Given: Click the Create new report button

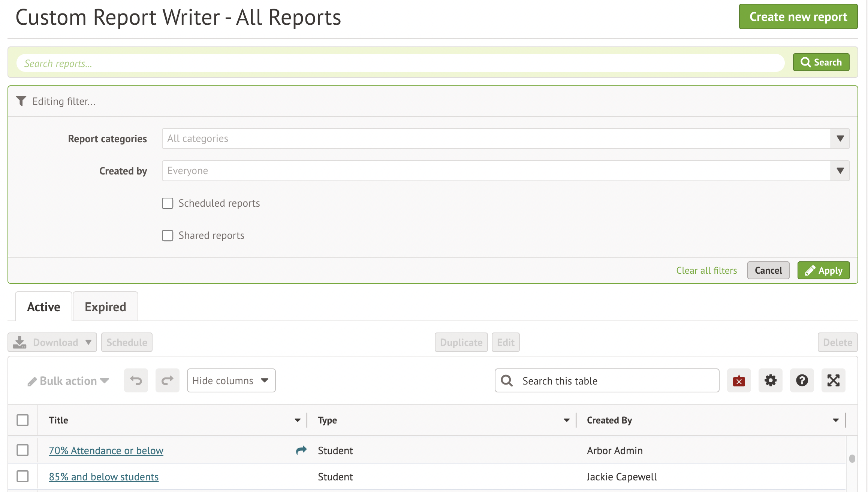Looking at the screenshot, I should click(798, 17).
